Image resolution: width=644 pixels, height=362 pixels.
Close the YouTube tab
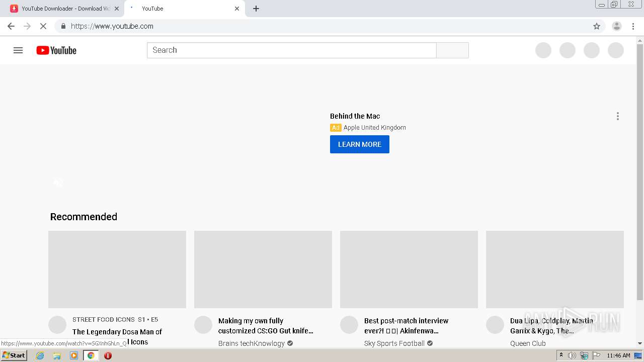tap(237, 9)
